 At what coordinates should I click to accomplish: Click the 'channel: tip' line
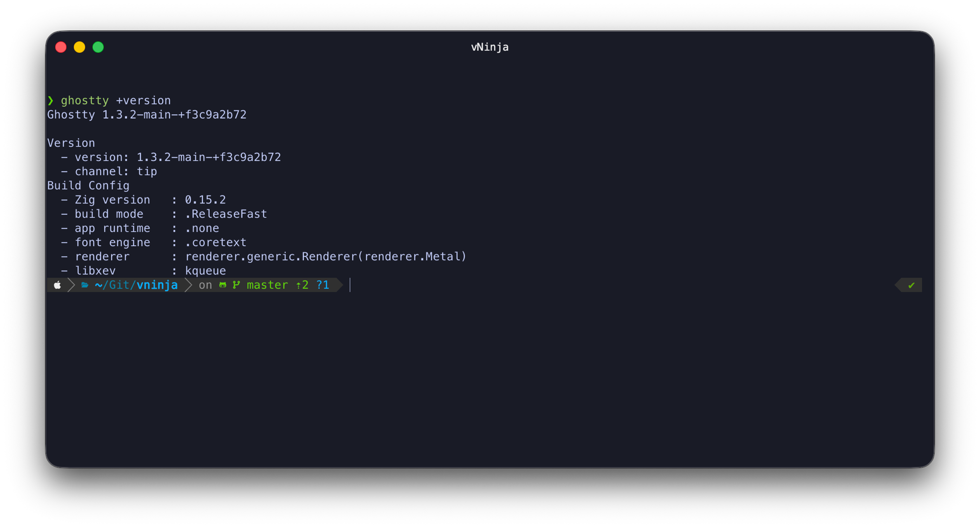[116, 172]
